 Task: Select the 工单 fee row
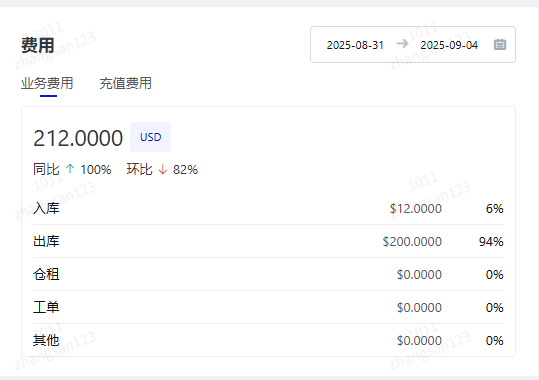[x=268, y=307]
